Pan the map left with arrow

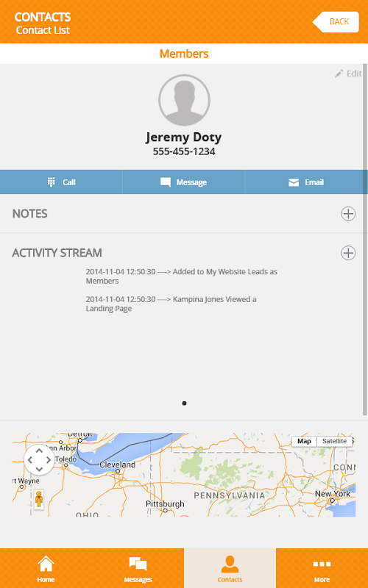(30, 460)
